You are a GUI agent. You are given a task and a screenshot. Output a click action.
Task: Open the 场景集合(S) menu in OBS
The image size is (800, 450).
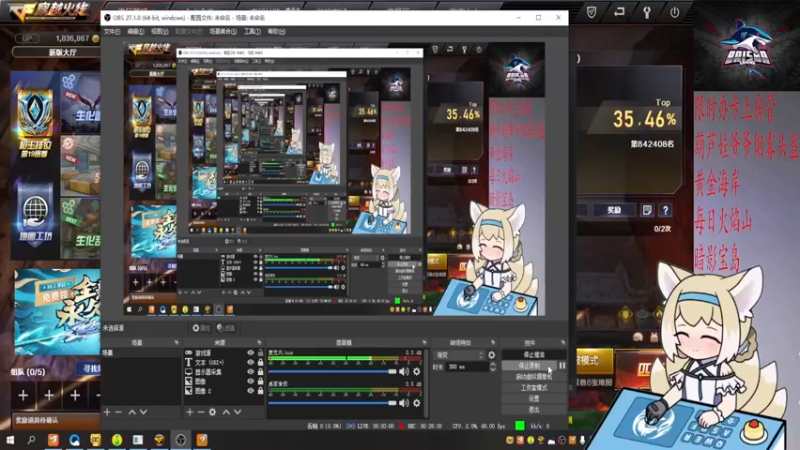(223, 32)
